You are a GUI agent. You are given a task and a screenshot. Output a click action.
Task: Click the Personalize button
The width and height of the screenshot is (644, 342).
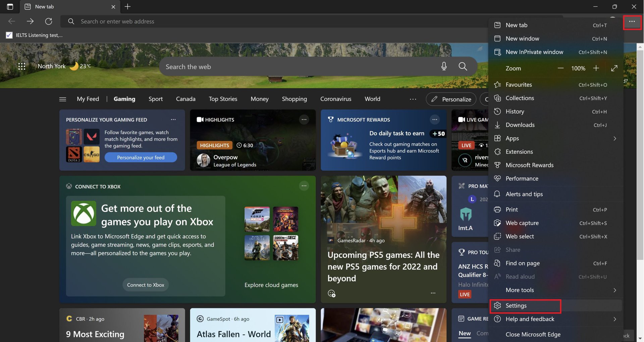pos(451,99)
